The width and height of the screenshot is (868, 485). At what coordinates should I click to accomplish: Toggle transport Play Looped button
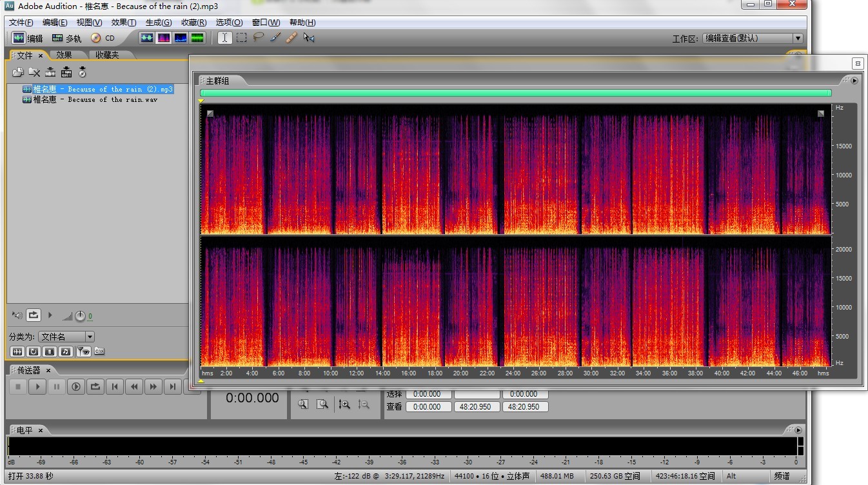coord(95,386)
